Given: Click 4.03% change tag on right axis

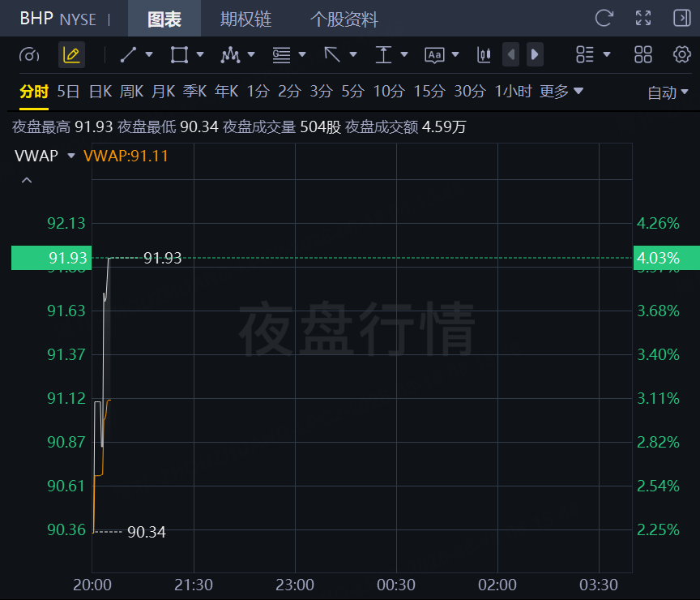Looking at the screenshot, I should pos(667,258).
